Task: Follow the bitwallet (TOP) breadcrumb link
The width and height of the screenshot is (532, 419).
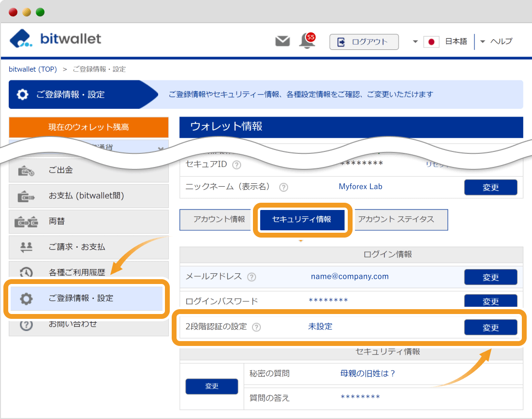Action: [32, 69]
